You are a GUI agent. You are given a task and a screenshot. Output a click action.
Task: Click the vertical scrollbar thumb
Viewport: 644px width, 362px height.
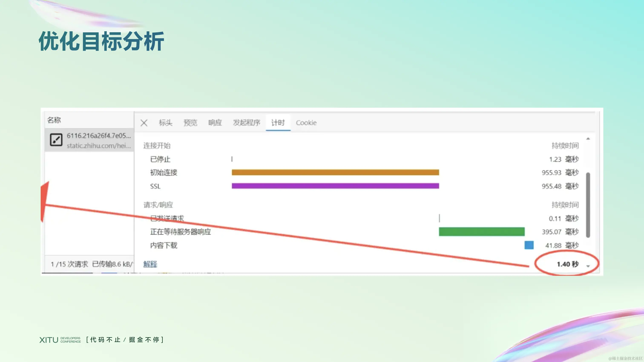pos(588,205)
